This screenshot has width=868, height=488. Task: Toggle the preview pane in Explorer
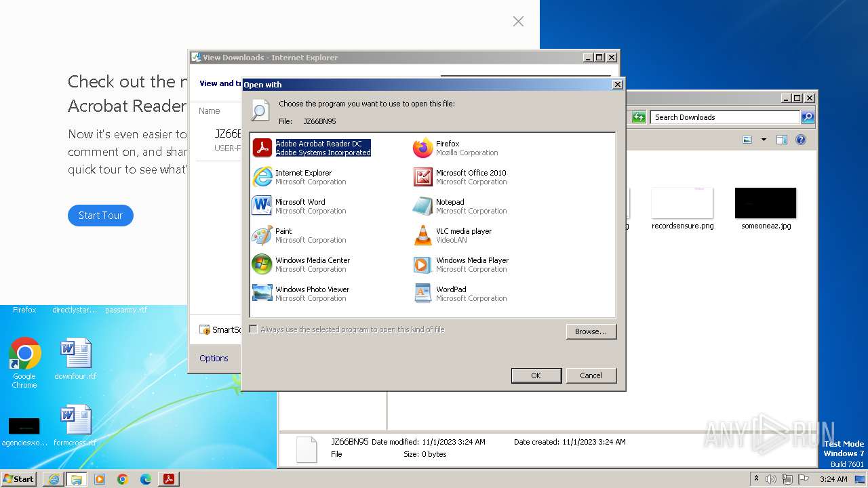(x=781, y=140)
